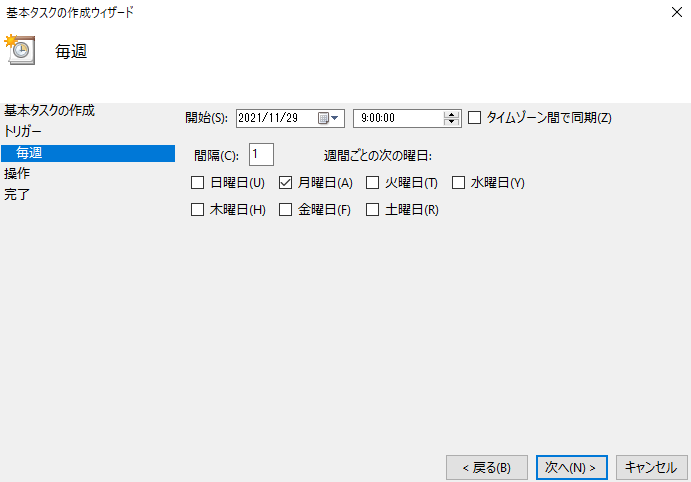Click the task wizard clock icon
Viewport: 691px width, 482px height.
pyautogui.click(x=20, y=50)
